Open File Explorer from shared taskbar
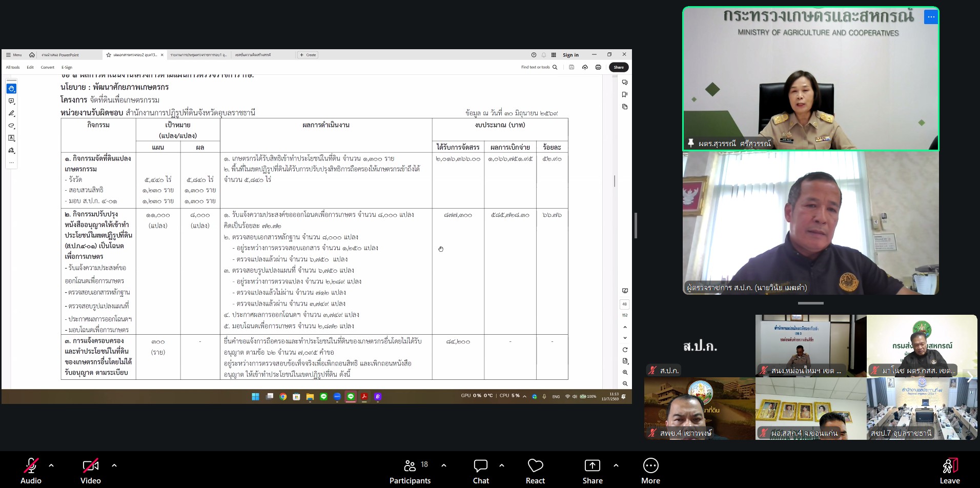This screenshot has height=488, width=980. click(x=310, y=396)
